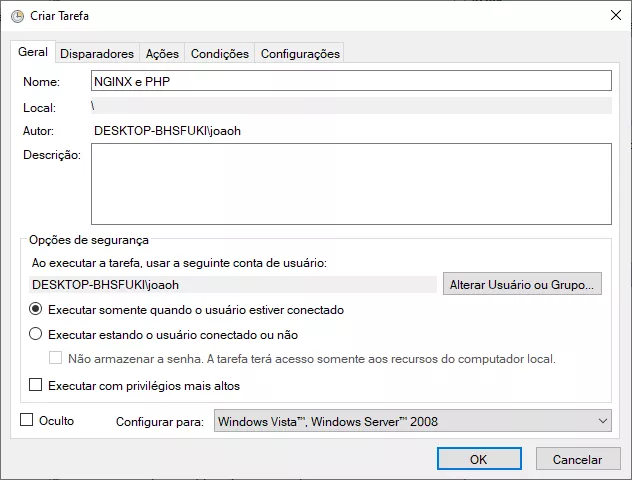This screenshot has height=480, width=632.
Task: Click the Autor value text
Action: coord(167,131)
